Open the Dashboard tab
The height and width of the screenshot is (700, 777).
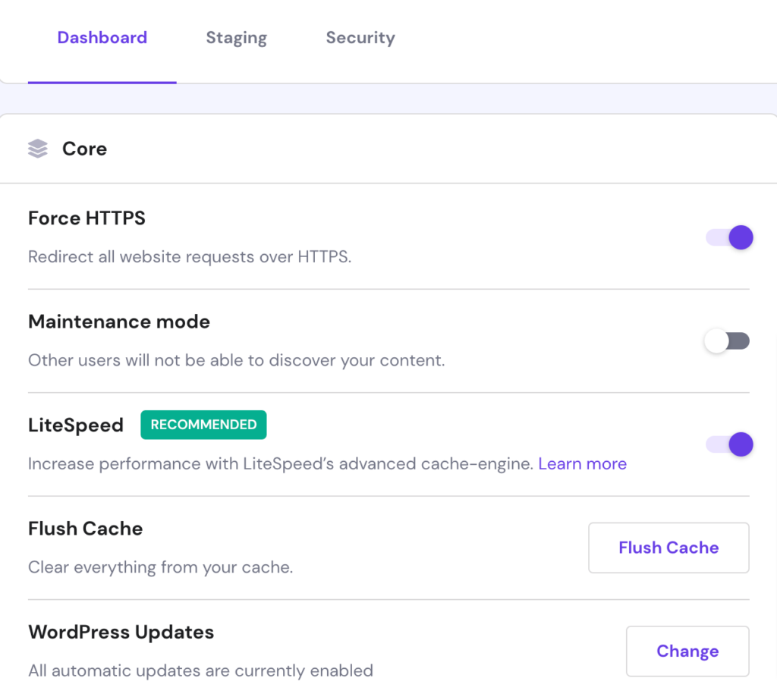[x=102, y=38]
